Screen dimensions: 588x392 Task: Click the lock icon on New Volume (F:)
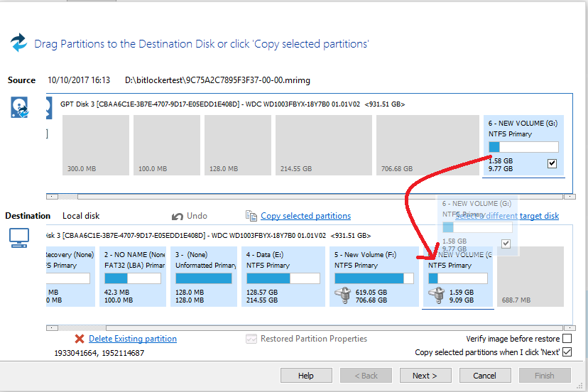point(342,295)
